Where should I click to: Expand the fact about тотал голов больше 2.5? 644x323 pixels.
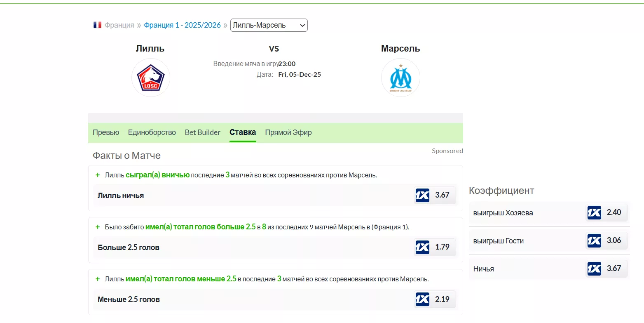pyautogui.click(x=98, y=226)
